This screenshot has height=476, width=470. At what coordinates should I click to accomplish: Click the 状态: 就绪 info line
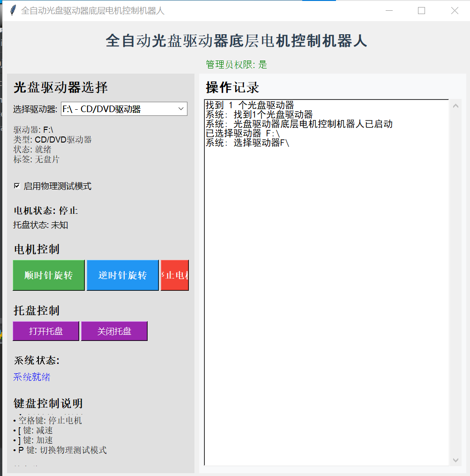click(x=32, y=149)
